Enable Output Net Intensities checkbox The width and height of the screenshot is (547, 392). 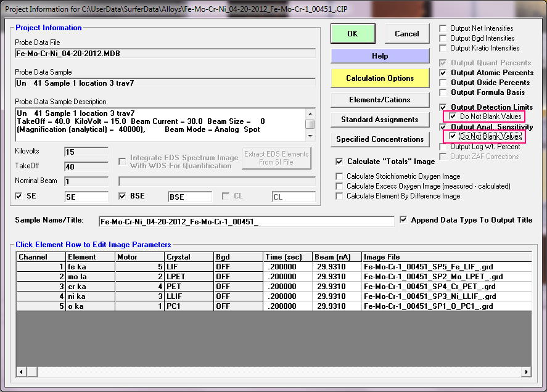pyautogui.click(x=443, y=28)
